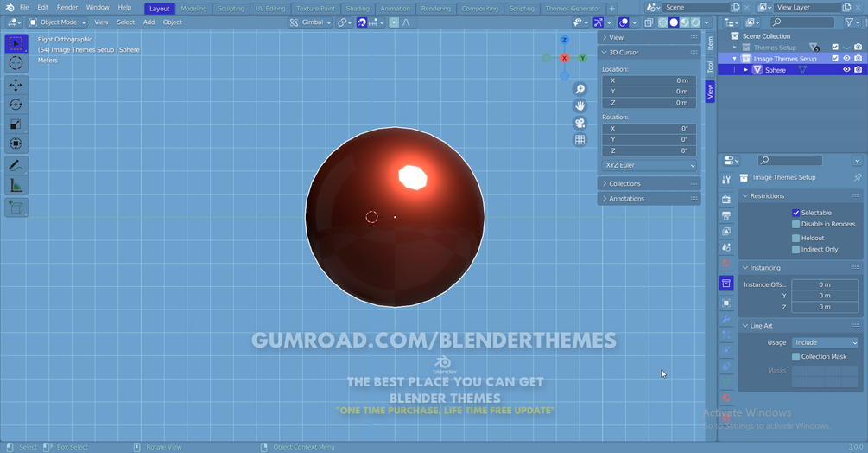Screen dimensions: 868x453
Task: Click the View Layer name field
Action: coord(807,7)
